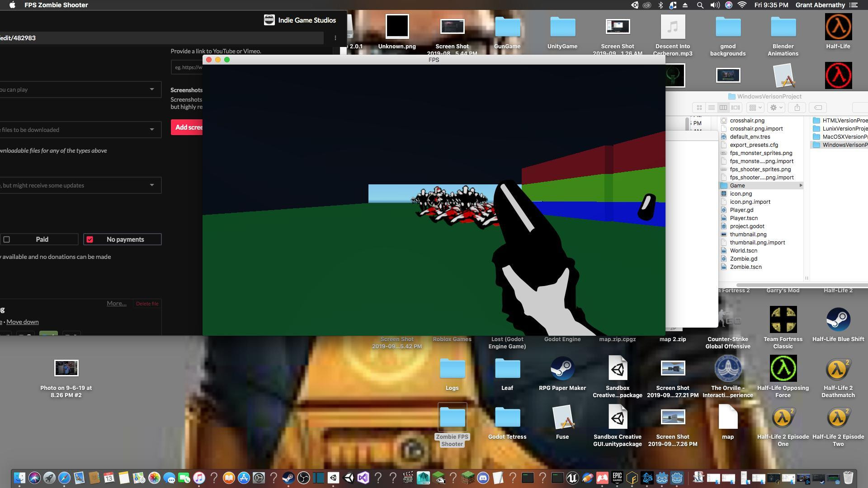Click the Move down link

23,322
